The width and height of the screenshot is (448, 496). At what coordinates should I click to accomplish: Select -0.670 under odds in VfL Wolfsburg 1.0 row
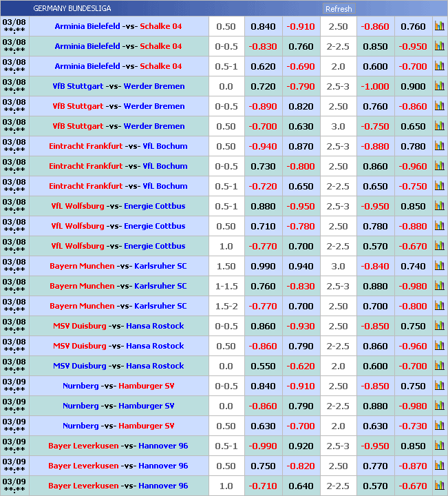[x=413, y=246]
